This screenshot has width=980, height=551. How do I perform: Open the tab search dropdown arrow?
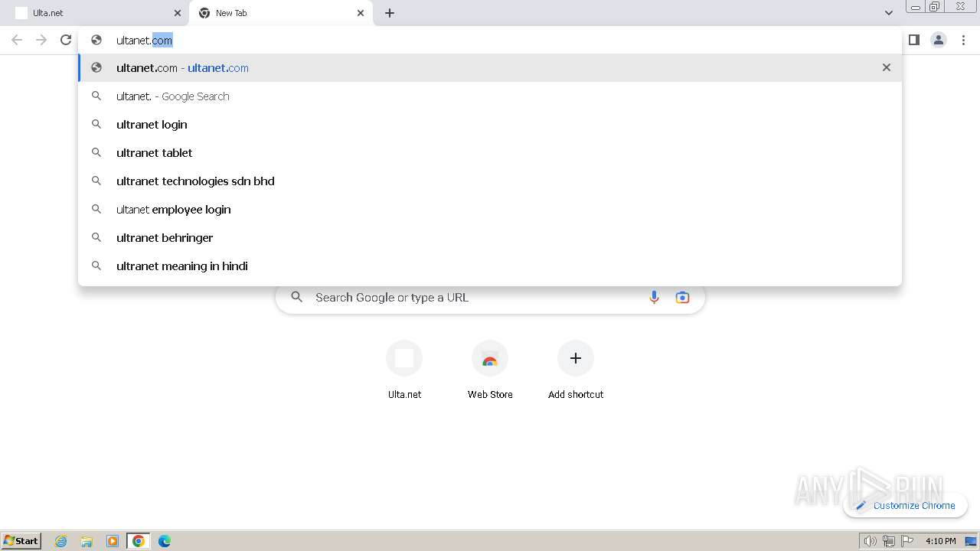[x=888, y=13]
